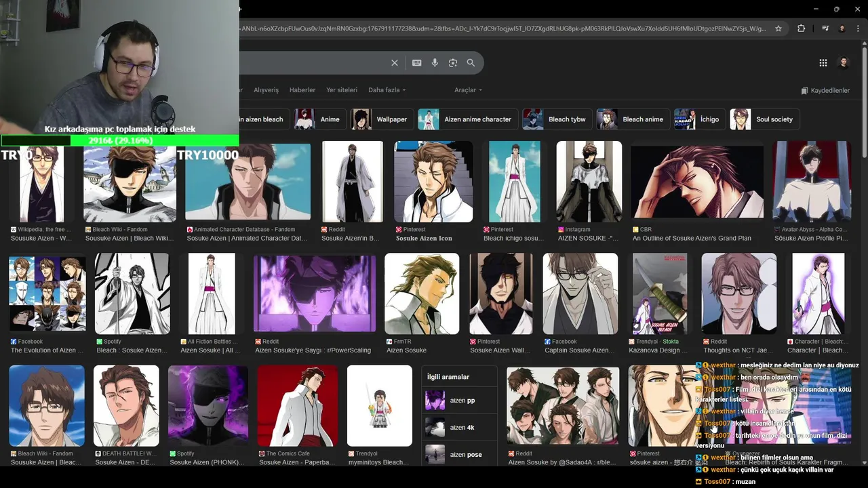This screenshot has width=868, height=488.
Task: Start voice search with the microphone icon
Action: point(435,63)
